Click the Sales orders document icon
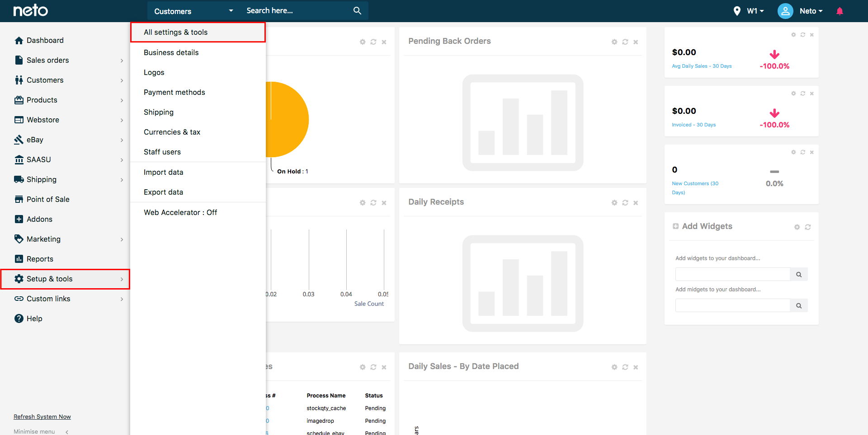 [x=19, y=60]
